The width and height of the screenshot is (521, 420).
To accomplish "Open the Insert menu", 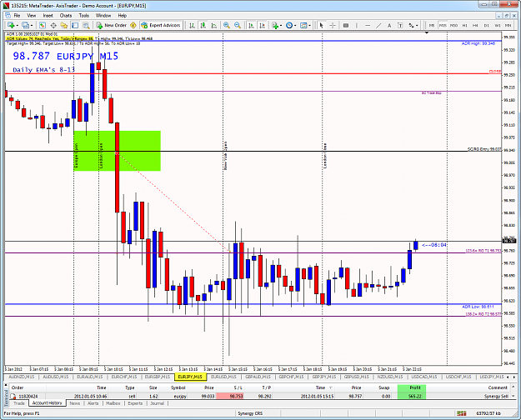I will [x=48, y=15].
